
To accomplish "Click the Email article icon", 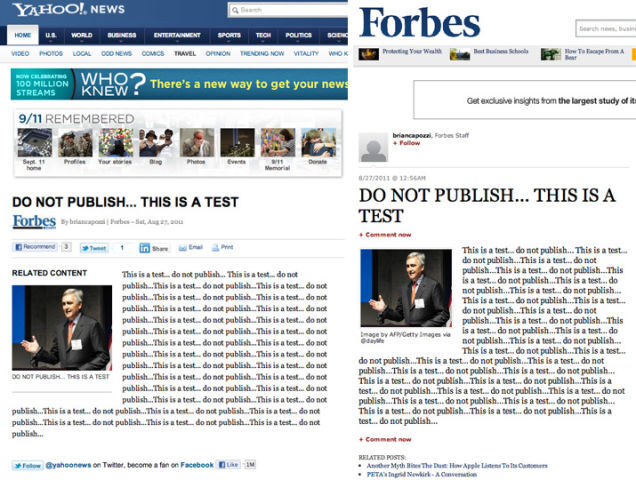I will tap(190, 247).
